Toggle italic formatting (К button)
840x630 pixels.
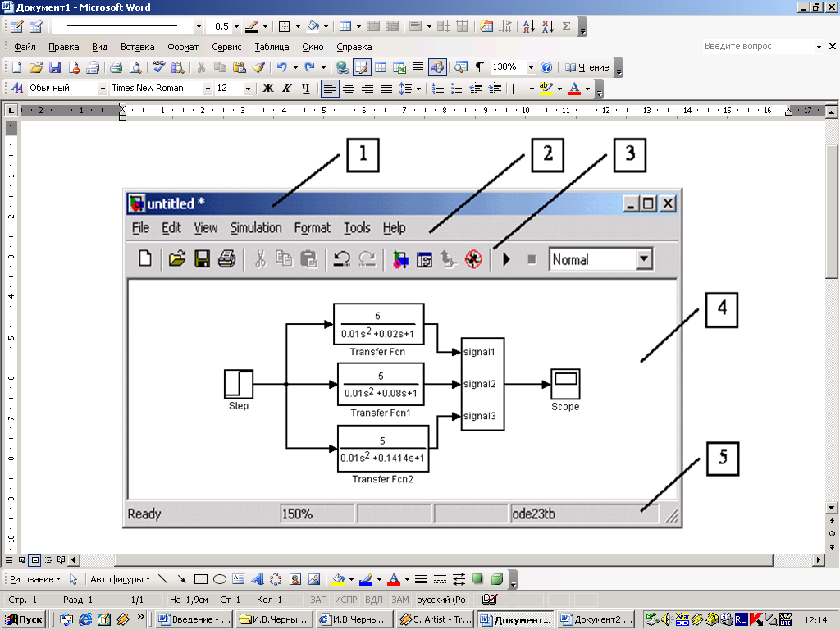click(286, 89)
